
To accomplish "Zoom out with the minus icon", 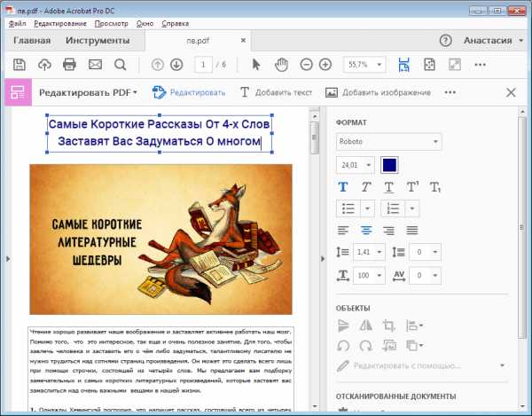I will (307, 65).
